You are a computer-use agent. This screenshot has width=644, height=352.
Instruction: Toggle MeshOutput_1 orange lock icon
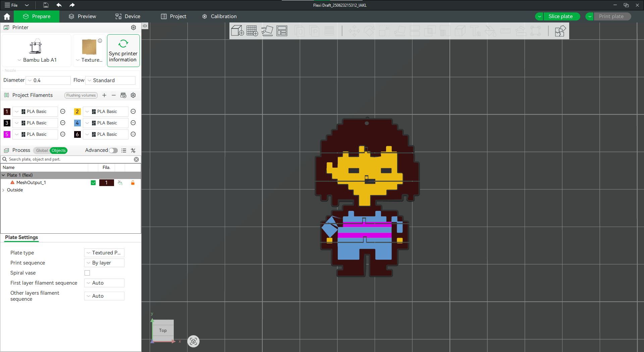click(133, 183)
